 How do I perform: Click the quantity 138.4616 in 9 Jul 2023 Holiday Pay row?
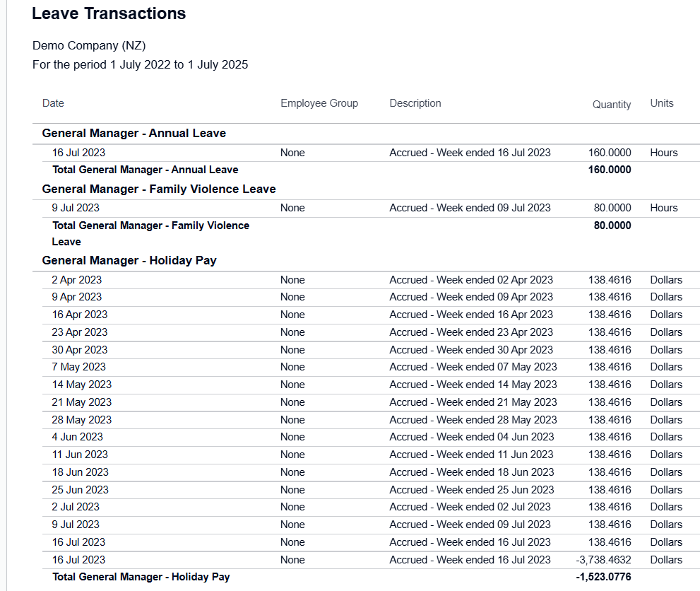pos(610,525)
